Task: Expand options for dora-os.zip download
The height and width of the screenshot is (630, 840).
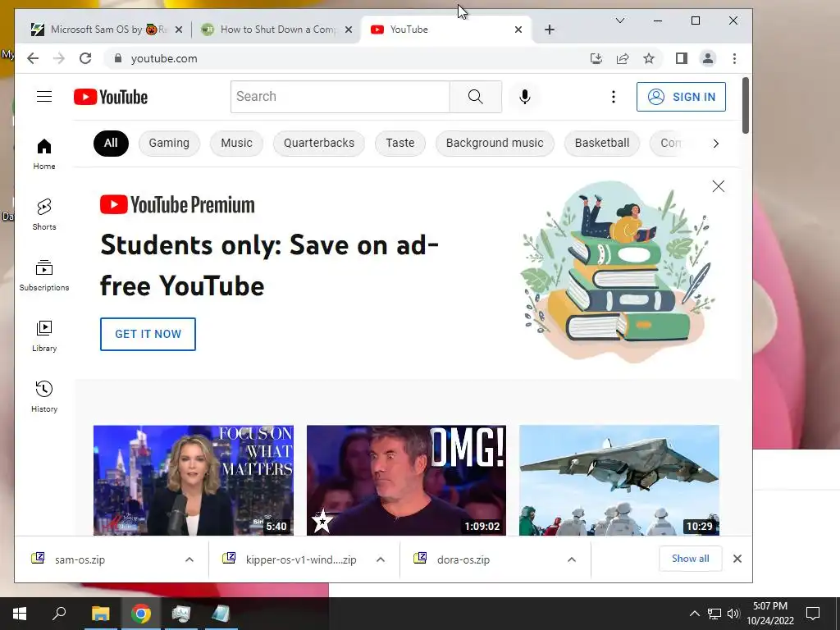Action: coord(572,559)
